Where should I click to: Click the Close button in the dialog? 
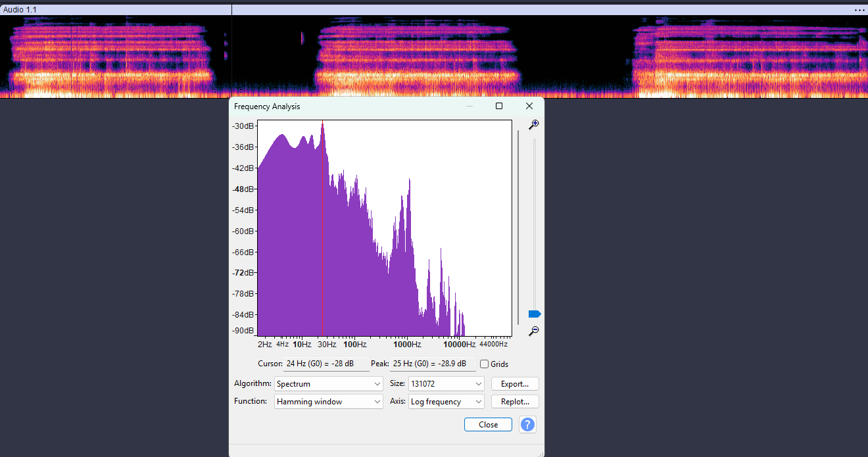tap(488, 425)
